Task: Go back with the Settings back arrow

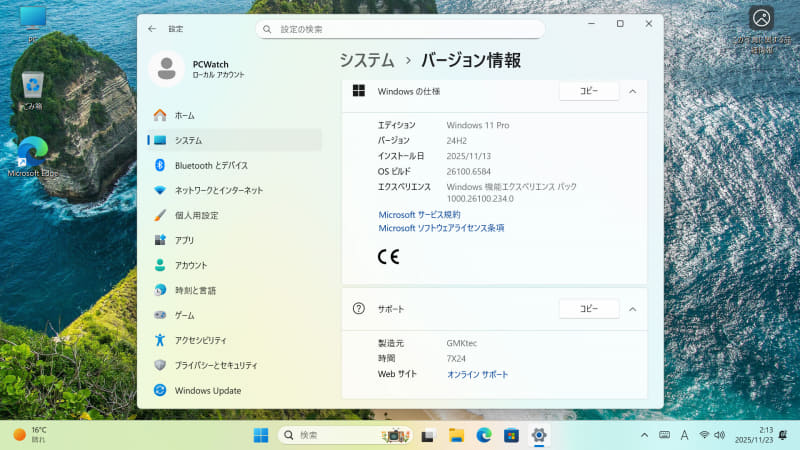Action: coord(152,29)
